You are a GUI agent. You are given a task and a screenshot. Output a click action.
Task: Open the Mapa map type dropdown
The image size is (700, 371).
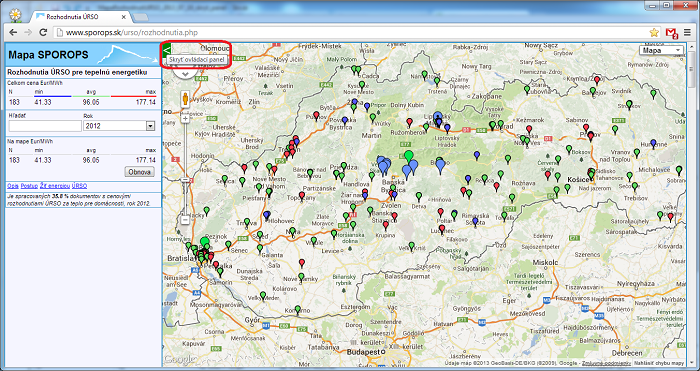pos(662,50)
